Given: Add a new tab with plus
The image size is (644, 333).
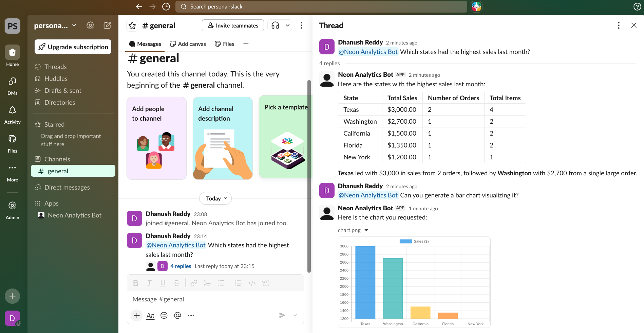Looking at the screenshot, I should point(246,44).
